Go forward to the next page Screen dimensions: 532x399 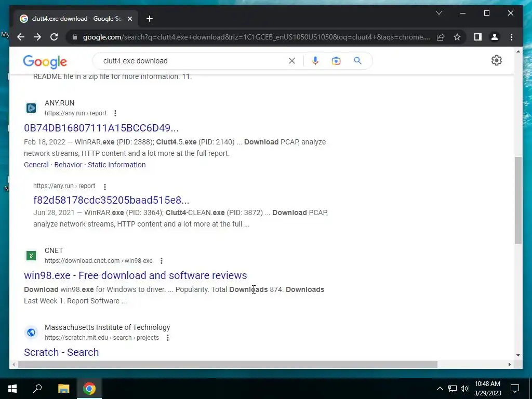pyautogui.click(x=37, y=37)
